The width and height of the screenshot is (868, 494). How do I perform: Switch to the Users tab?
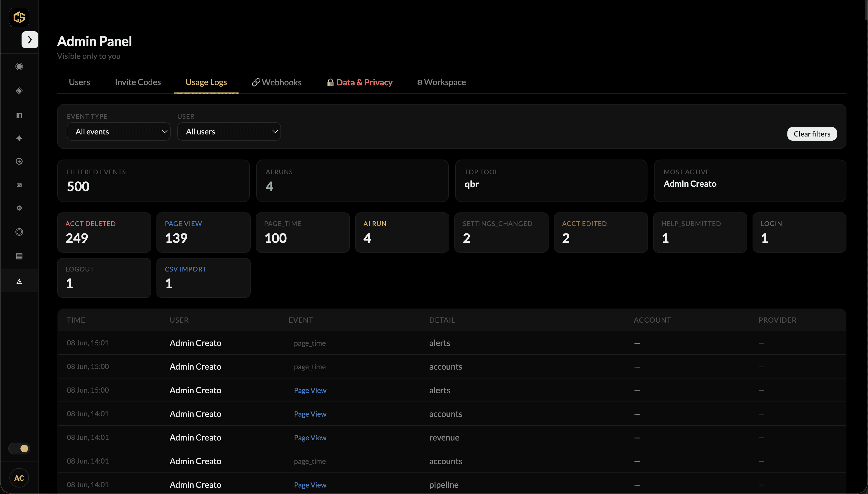pyautogui.click(x=79, y=82)
